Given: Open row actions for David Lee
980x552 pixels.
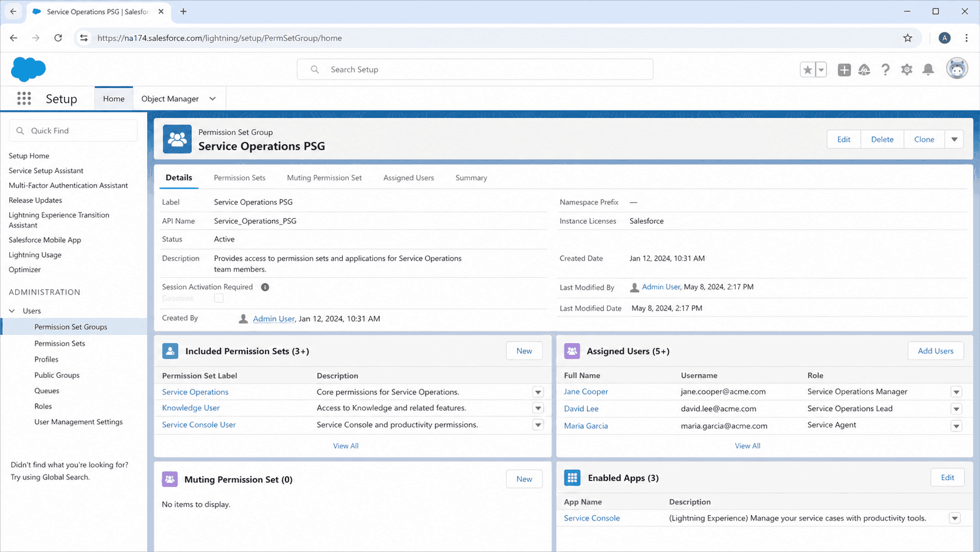Looking at the screenshot, I should 957,409.
